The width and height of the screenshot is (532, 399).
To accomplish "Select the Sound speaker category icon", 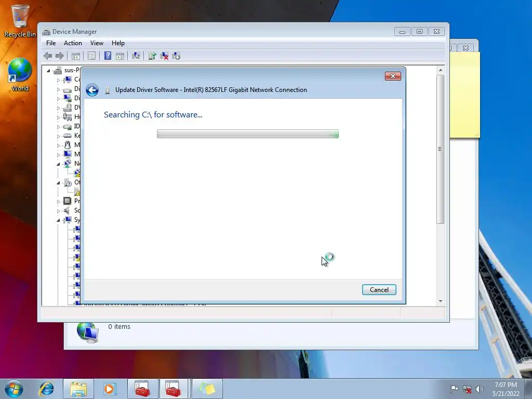I will coord(67,210).
